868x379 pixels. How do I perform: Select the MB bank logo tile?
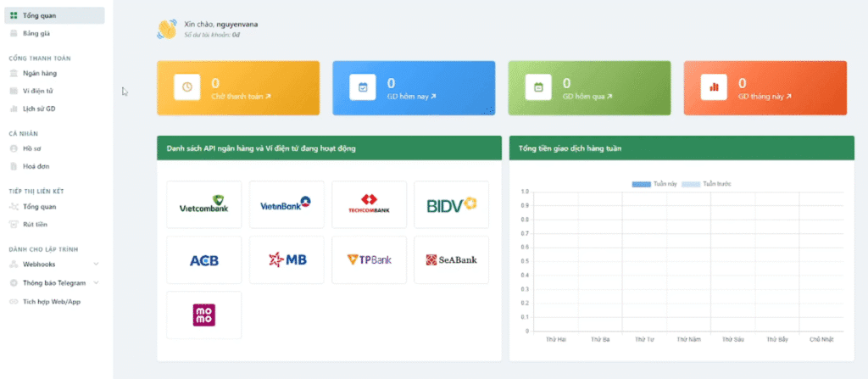(287, 259)
